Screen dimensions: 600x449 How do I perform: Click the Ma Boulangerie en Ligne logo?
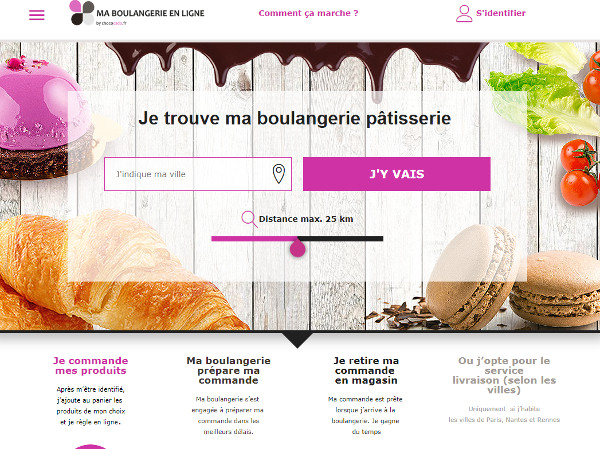(x=137, y=13)
